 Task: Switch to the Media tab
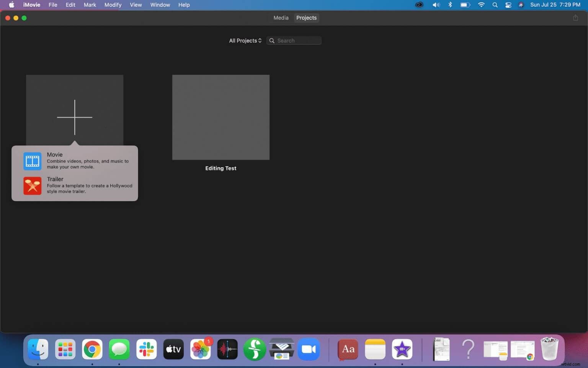pos(281,18)
